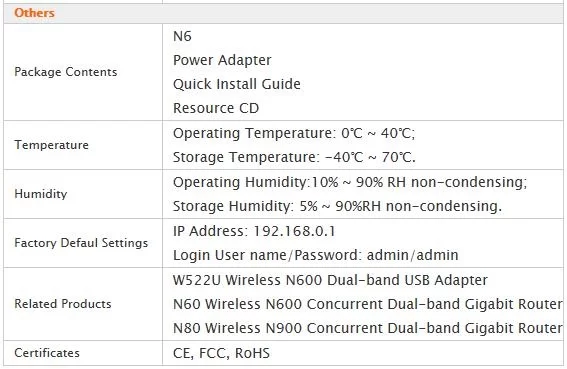Select the Login User name/Password line
Viewport: 567px width, 369px height.
(316, 255)
